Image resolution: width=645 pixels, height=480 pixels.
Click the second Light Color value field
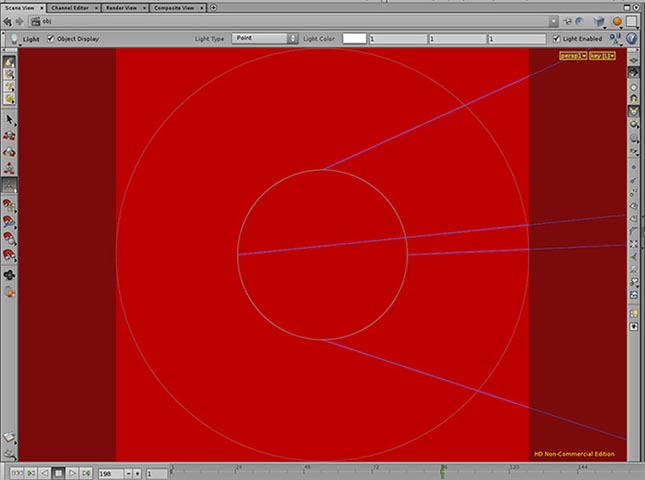pyautogui.click(x=457, y=39)
